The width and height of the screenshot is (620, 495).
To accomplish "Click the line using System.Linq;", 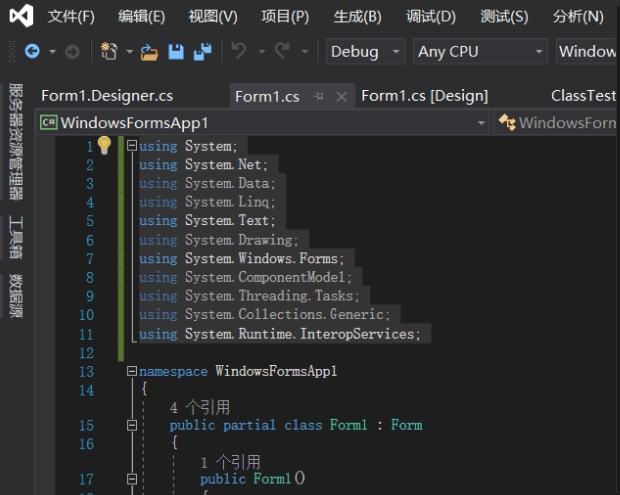I will pyautogui.click(x=207, y=202).
